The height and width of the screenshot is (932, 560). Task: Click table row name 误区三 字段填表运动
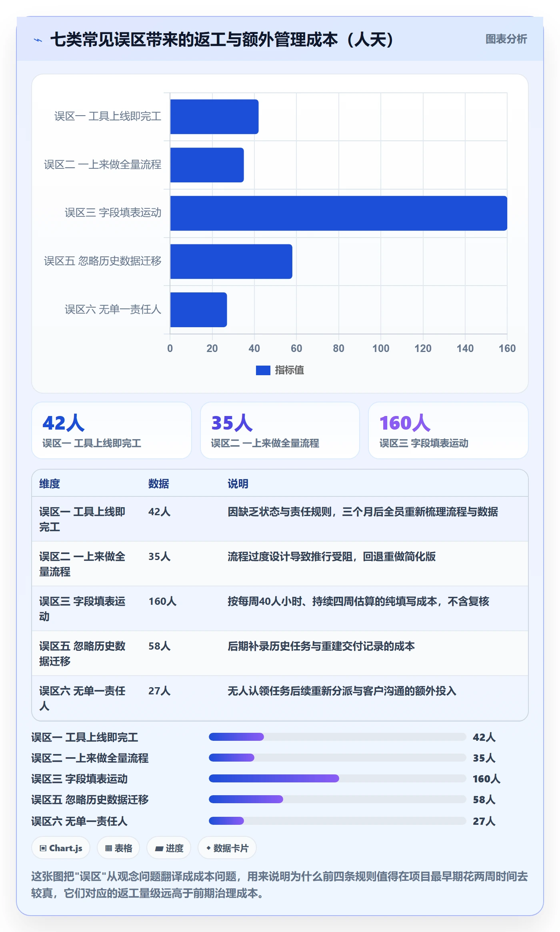pos(82,609)
